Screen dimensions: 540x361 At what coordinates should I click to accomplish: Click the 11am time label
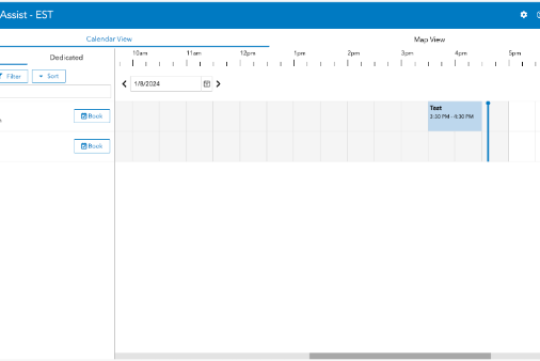point(194,53)
